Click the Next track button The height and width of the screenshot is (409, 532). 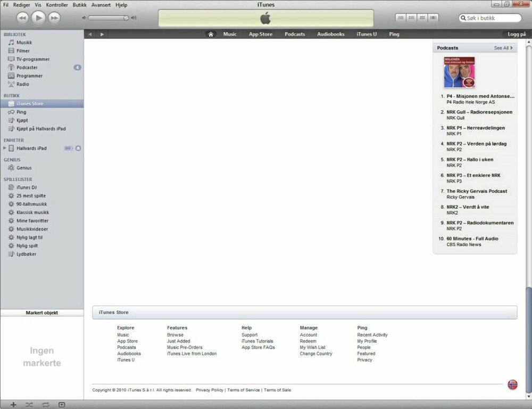click(54, 18)
